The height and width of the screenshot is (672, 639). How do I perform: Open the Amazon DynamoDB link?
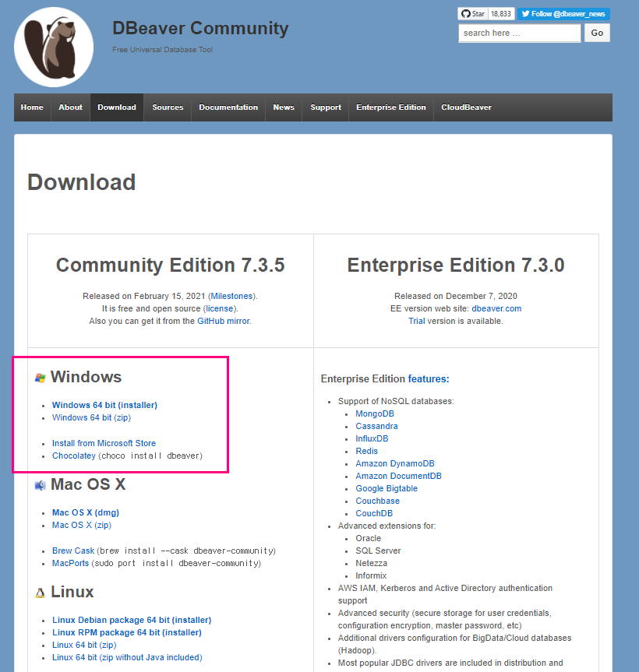pos(395,463)
